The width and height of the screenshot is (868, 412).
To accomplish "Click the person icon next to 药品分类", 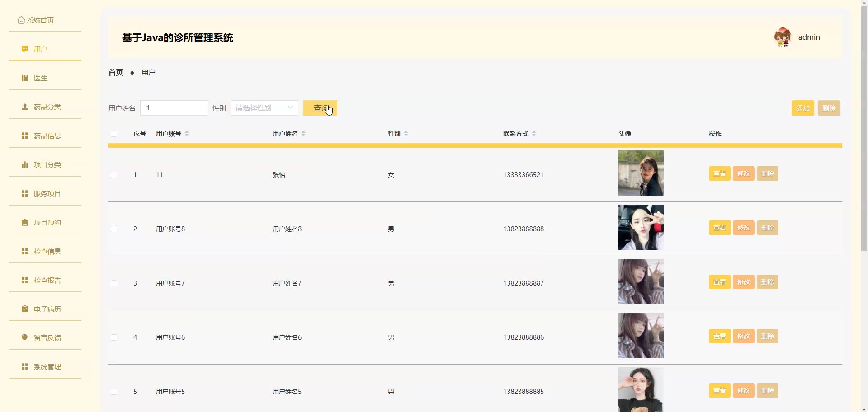I will (x=25, y=107).
